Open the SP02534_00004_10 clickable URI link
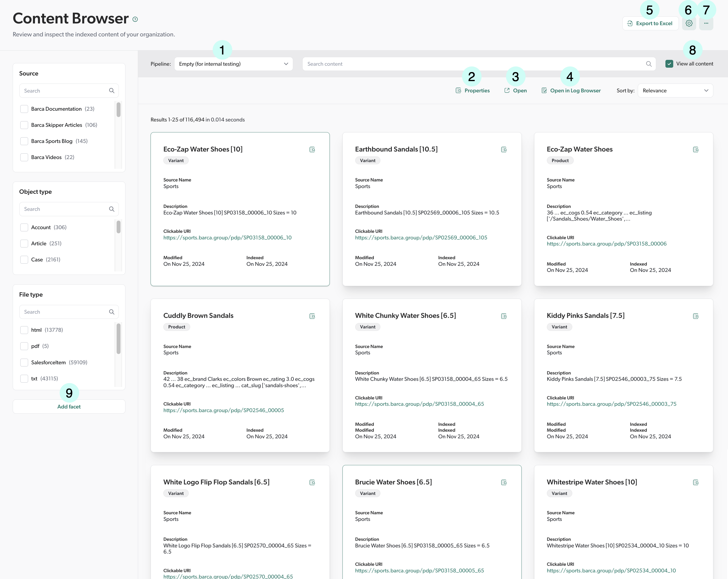Image resolution: width=728 pixels, height=579 pixels. click(x=611, y=570)
